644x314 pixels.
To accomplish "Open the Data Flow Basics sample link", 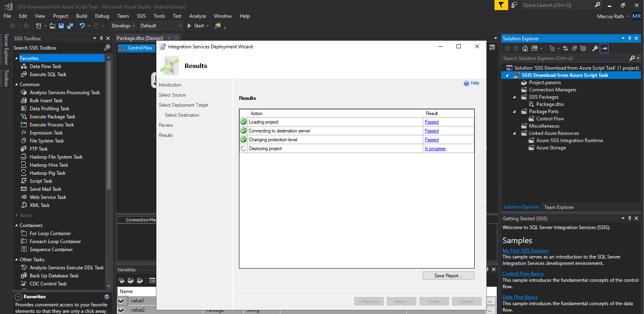I will coord(520,297).
